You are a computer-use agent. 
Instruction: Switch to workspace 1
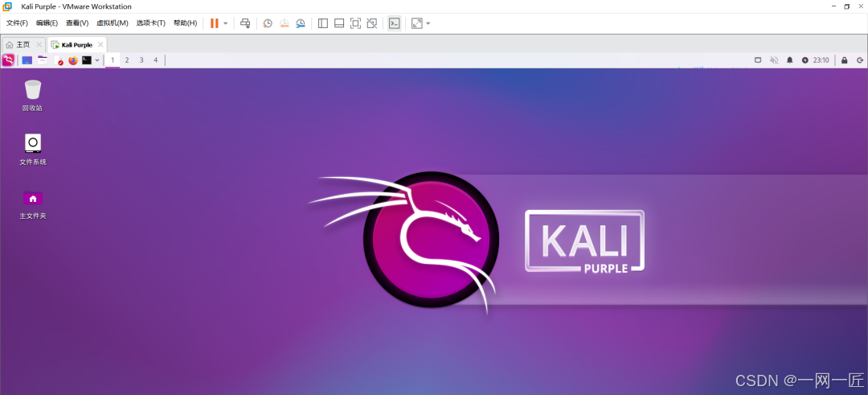113,60
